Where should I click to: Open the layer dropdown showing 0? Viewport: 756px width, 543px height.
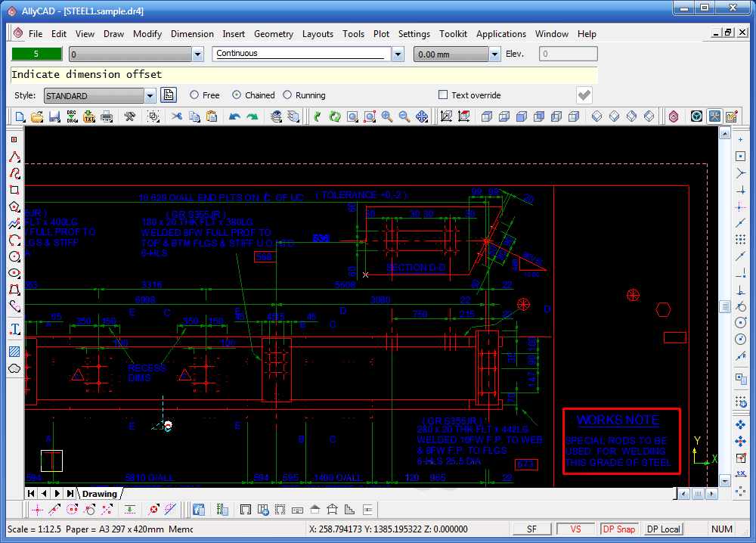click(x=197, y=54)
